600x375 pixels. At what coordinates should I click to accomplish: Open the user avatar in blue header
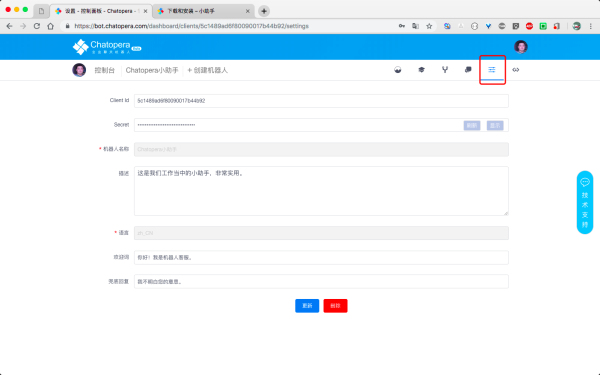point(520,47)
